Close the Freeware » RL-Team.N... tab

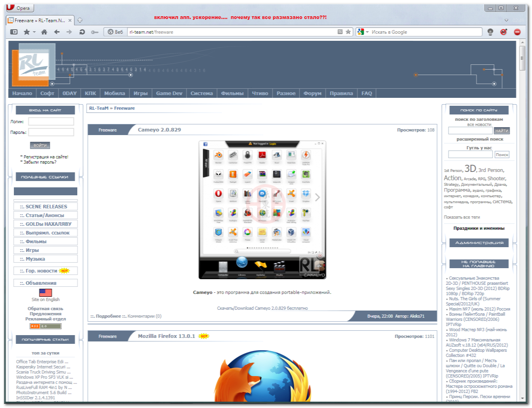pyautogui.click(x=70, y=20)
